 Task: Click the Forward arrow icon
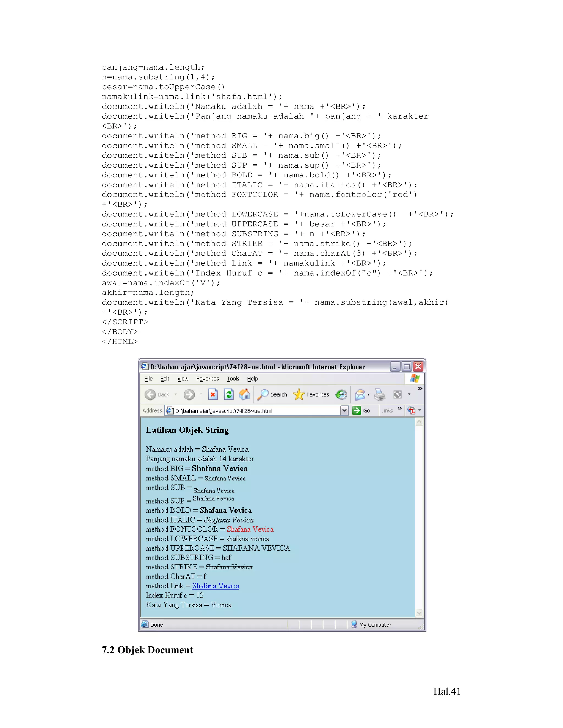[x=189, y=395]
